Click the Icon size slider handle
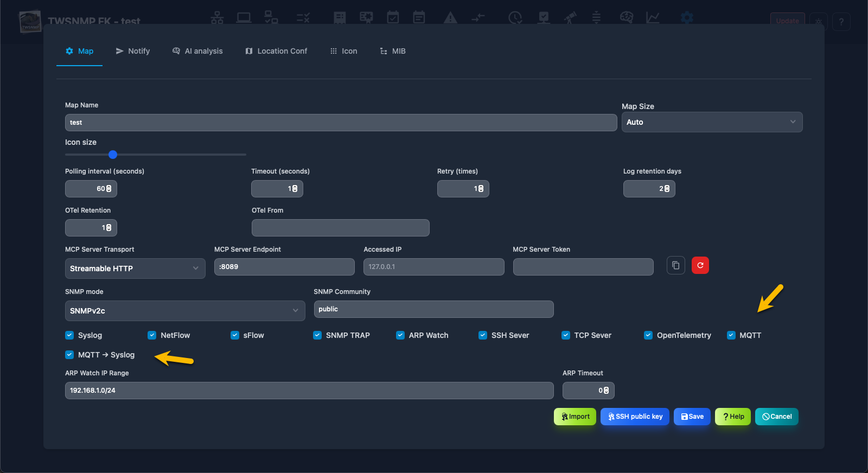 coord(113,155)
